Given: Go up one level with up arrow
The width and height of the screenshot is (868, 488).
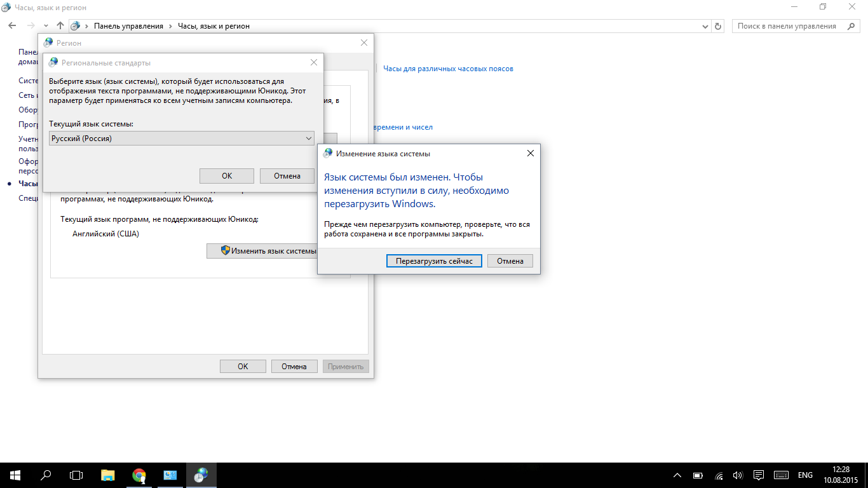Looking at the screenshot, I should pyautogui.click(x=60, y=26).
